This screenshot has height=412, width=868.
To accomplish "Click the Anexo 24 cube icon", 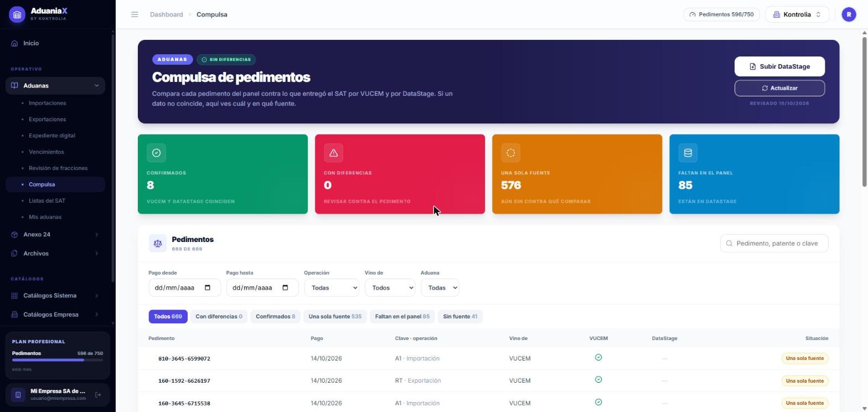I will (14, 235).
